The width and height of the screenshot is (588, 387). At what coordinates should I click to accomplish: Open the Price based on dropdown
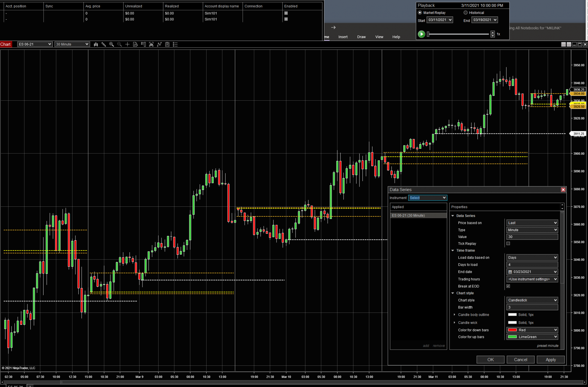click(x=532, y=223)
